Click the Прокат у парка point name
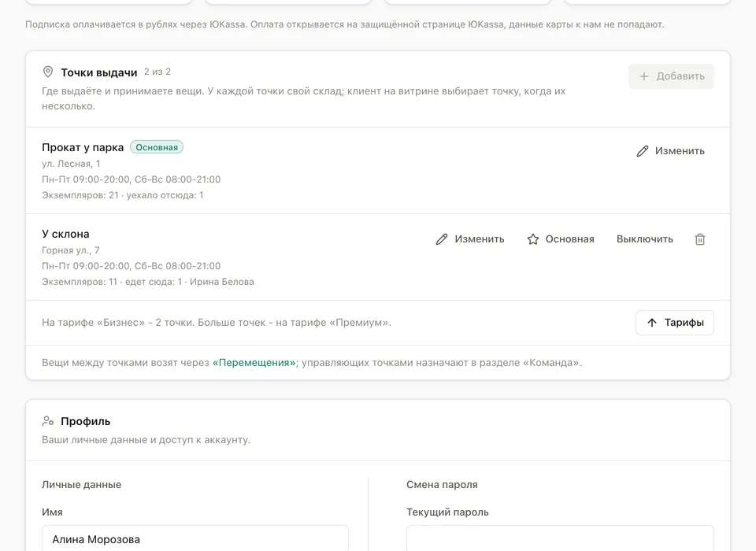756x551 pixels. 83,147
